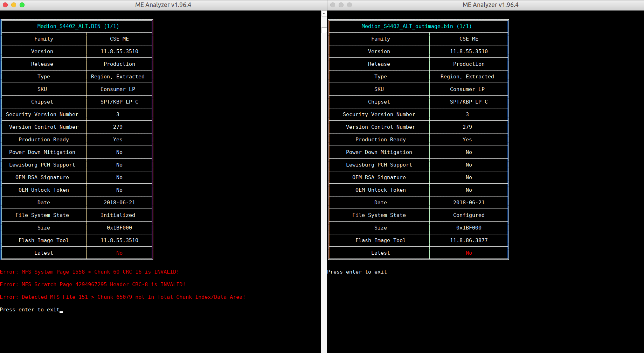Click the title bar of the outimage.bin window

[x=485, y=5]
